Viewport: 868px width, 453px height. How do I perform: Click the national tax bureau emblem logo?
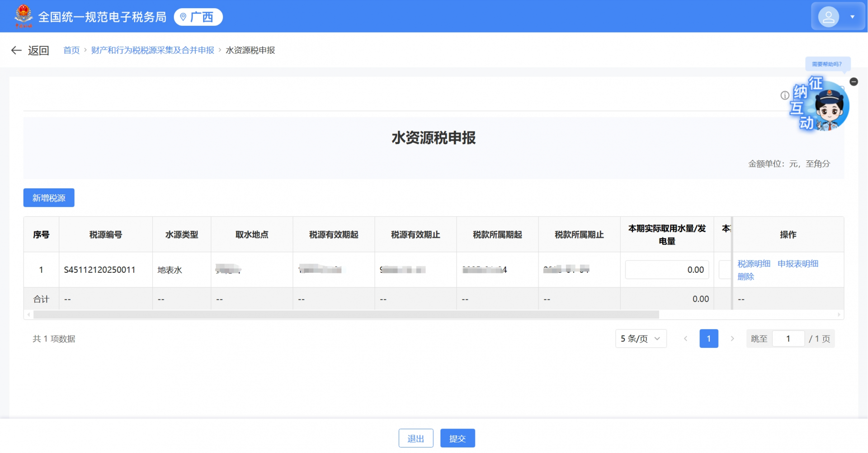(x=24, y=15)
